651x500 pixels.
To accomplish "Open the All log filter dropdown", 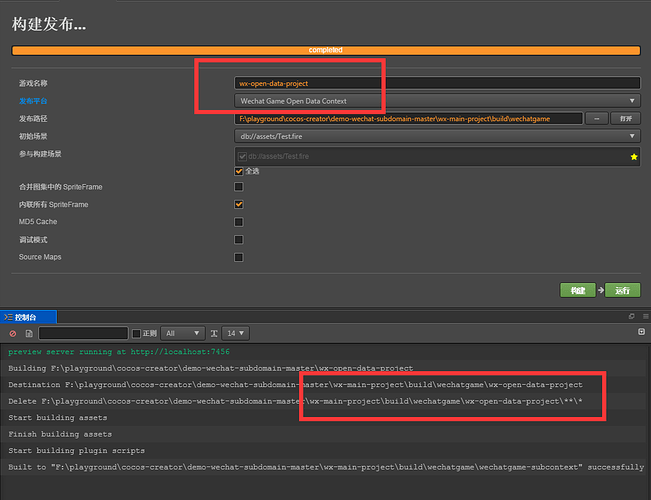I will click(182, 333).
